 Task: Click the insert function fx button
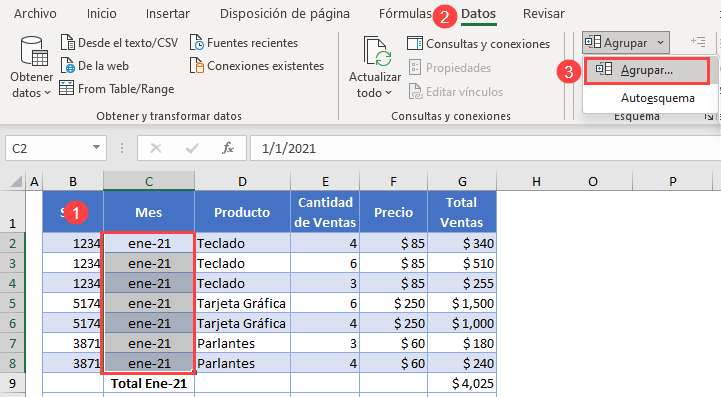tap(228, 148)
